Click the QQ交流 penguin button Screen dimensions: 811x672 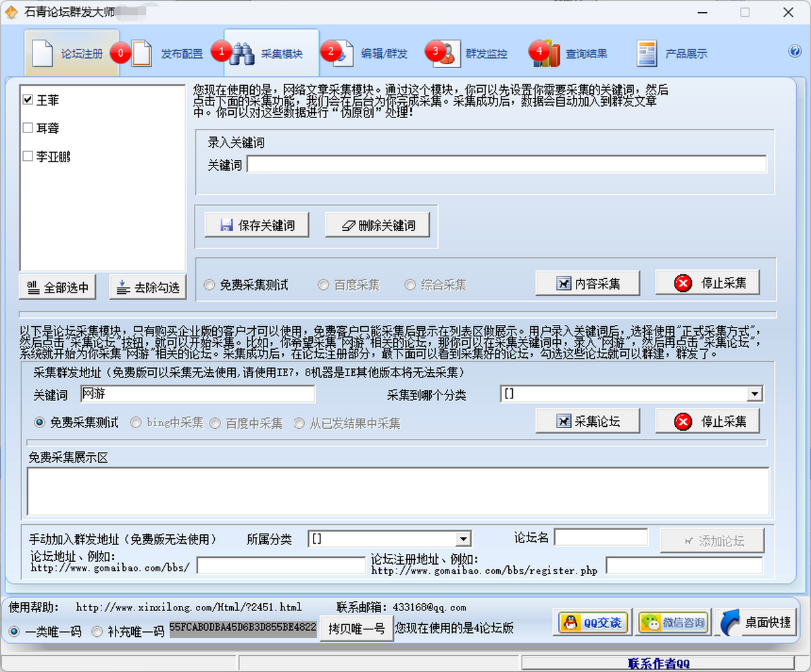594,622
